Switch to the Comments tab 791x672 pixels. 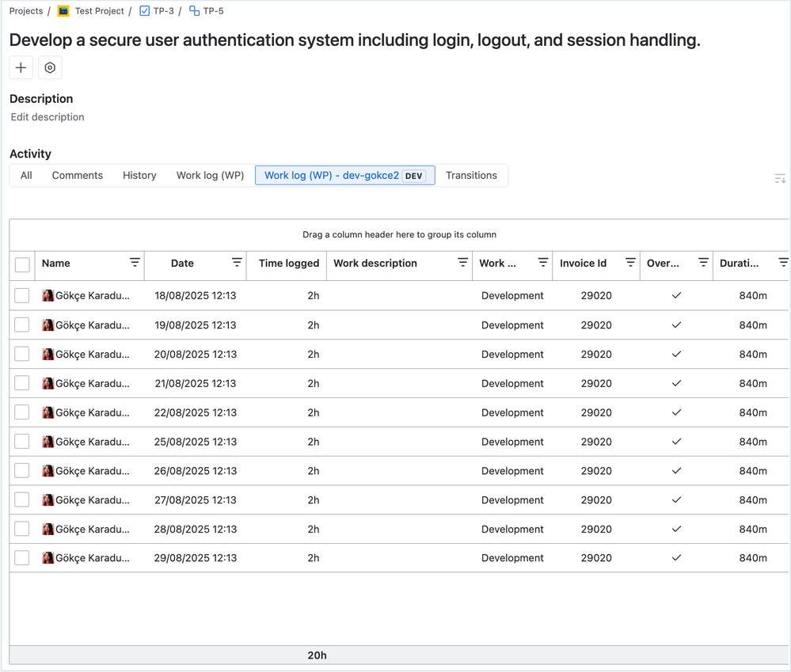[77, 175]
